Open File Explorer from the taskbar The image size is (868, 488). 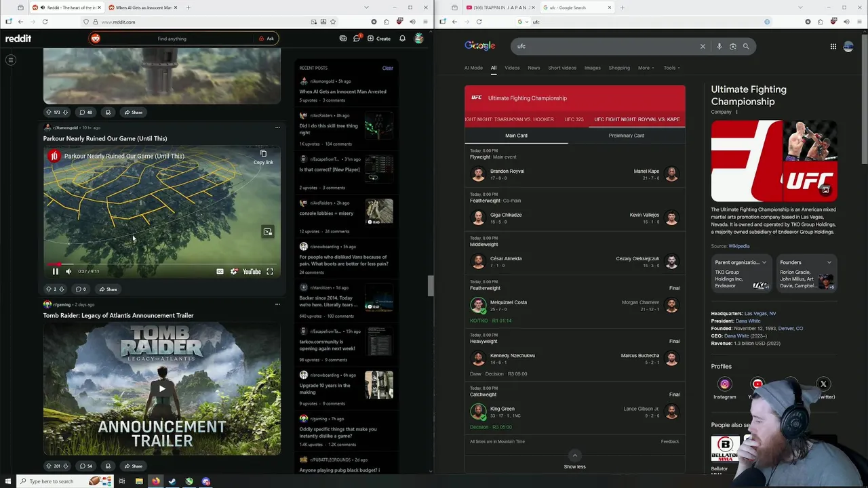click(x=139, y=481)
